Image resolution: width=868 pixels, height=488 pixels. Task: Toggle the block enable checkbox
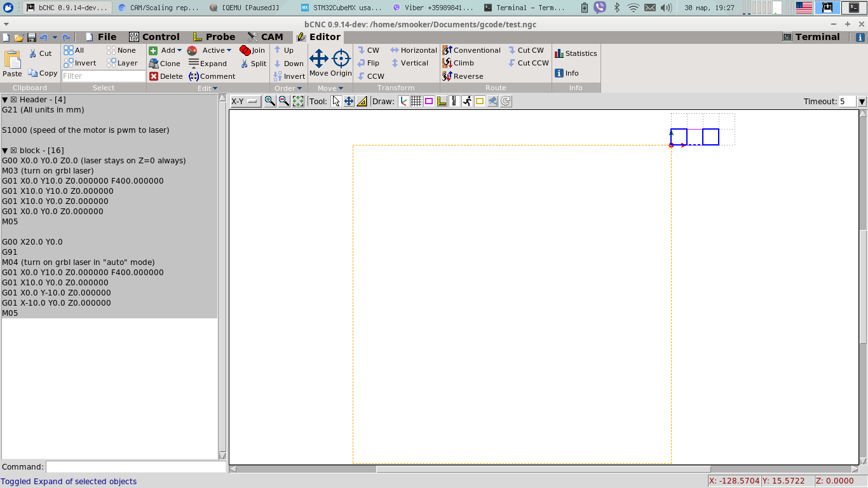[x=13, y=151]
